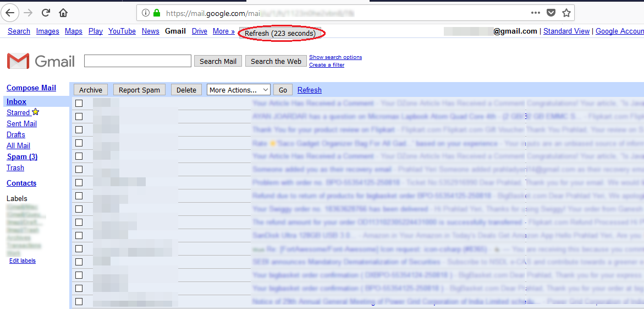Image resolution: width=644 pixels, height=309 pixels.
Task: Open Drive in the top bar
Action: [200, 31]
